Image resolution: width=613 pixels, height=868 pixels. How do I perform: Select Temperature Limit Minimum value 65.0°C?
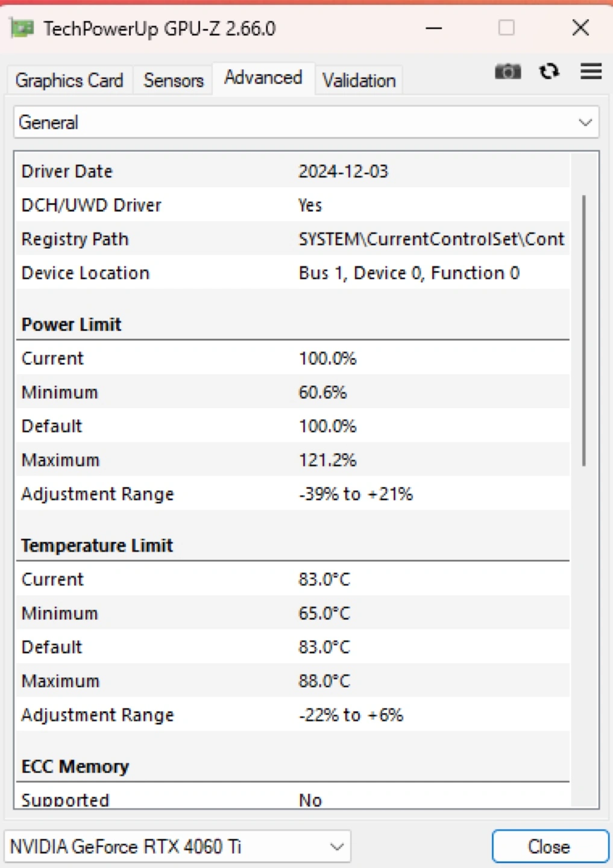tap(324, 613)
